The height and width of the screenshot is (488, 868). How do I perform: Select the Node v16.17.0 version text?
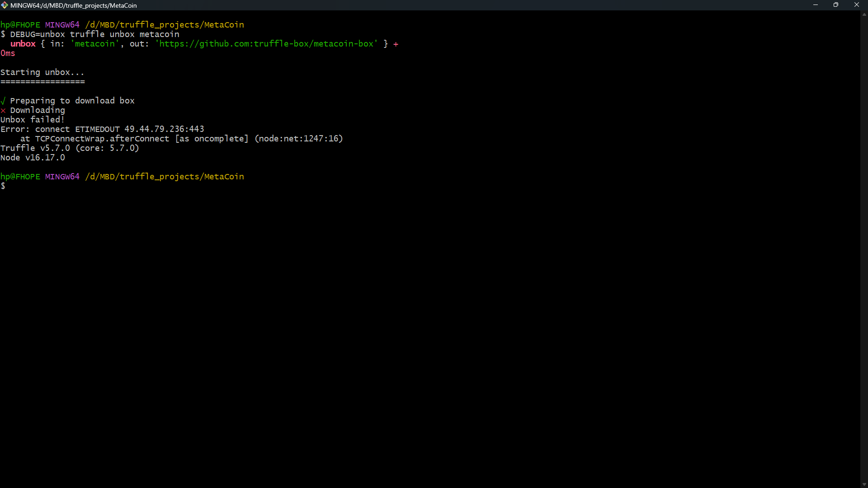pyautogui.click(x=33, y=157)
